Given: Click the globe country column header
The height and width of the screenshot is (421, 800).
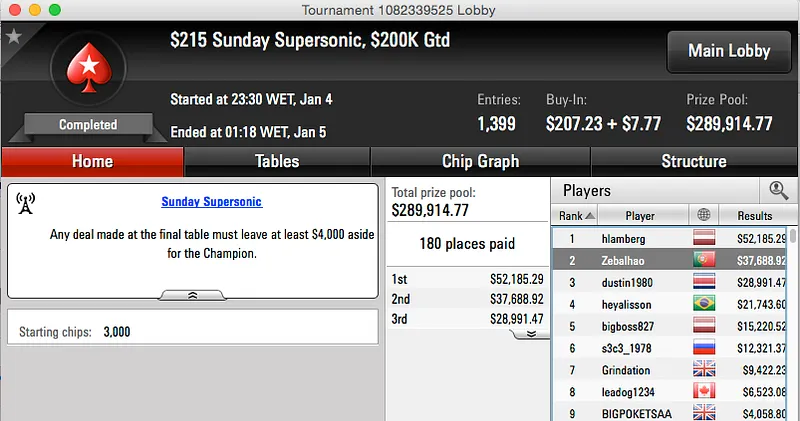Looking at the screenshot, I should (704, 215).
